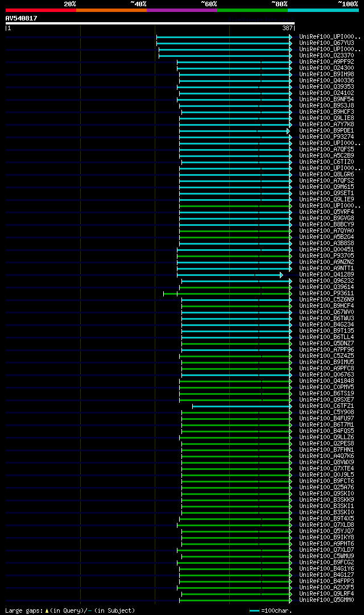Select the UniRef100_P93611 label

326,294
